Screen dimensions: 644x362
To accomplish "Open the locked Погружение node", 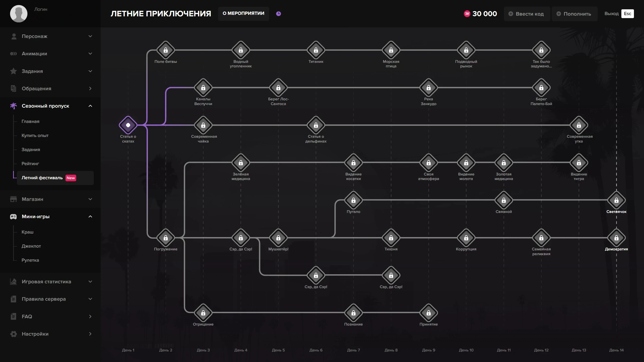I will [166, 238].
